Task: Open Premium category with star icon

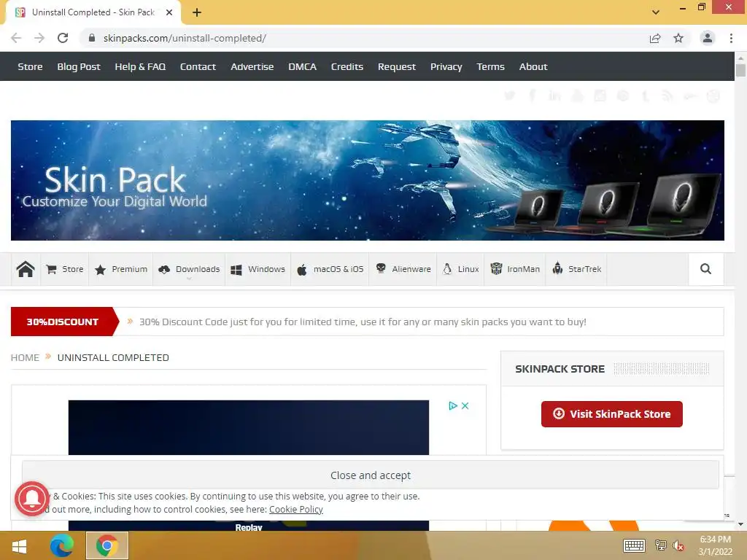Action: tap(120, 269)
